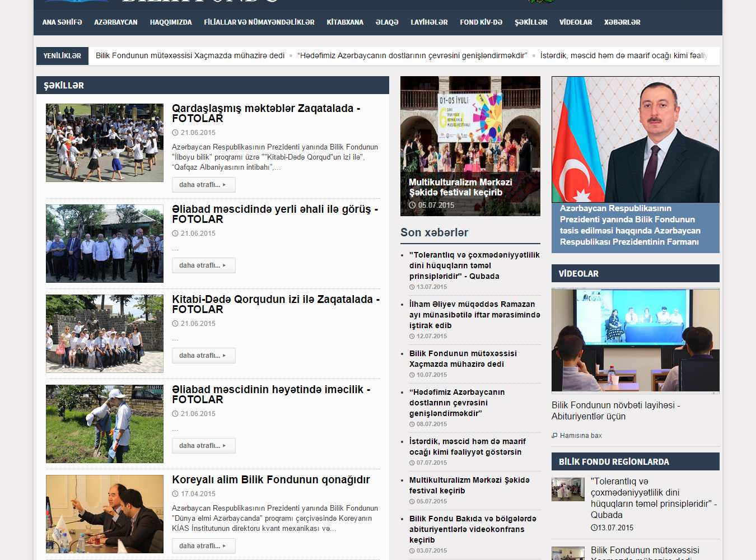This screenshot has height=560, width=756.
Task: Open the Kitabi-Dədə Qorqudun izi article title
Action: click(276, 304)
